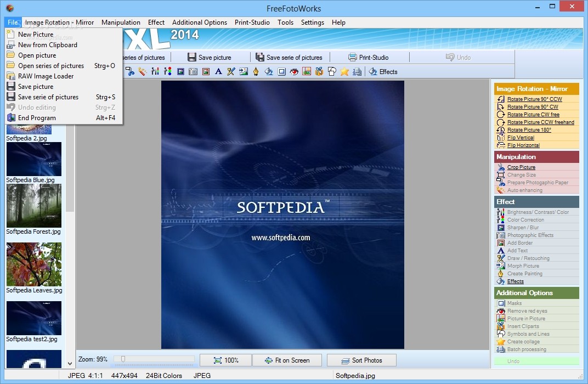Select Softpedia test2.jpg thumbnail
Viewport: 588px width, 384px height.
(34, 318)
